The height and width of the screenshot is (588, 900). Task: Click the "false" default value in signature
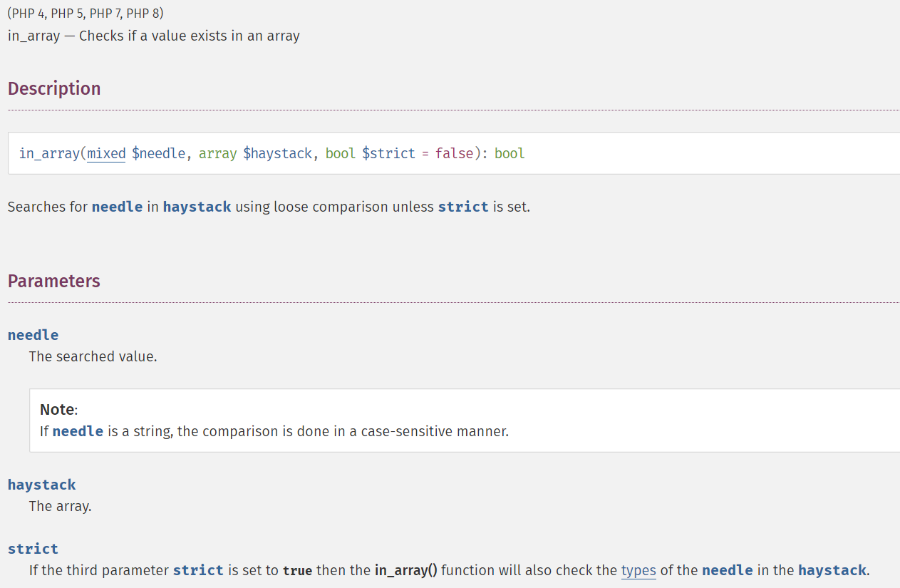coord(455,153)
